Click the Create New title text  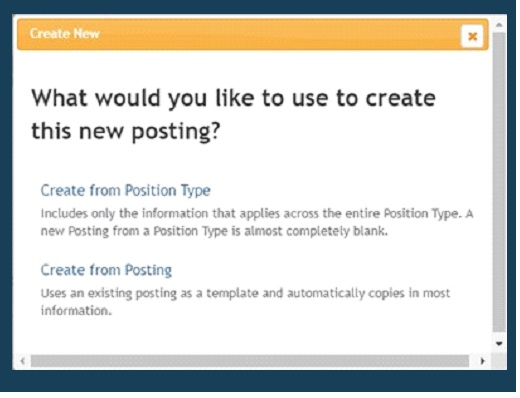65,34
